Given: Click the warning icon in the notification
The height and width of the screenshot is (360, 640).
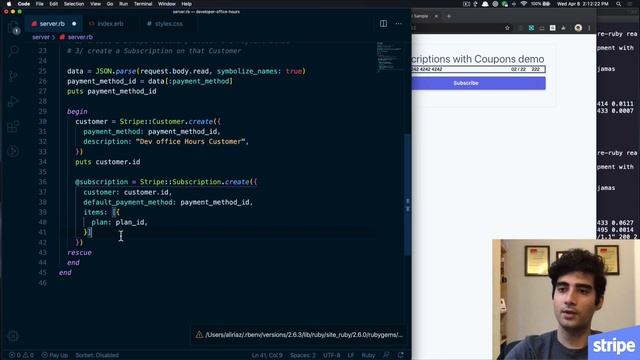Looking at the screenshot, I should (199, 335).
